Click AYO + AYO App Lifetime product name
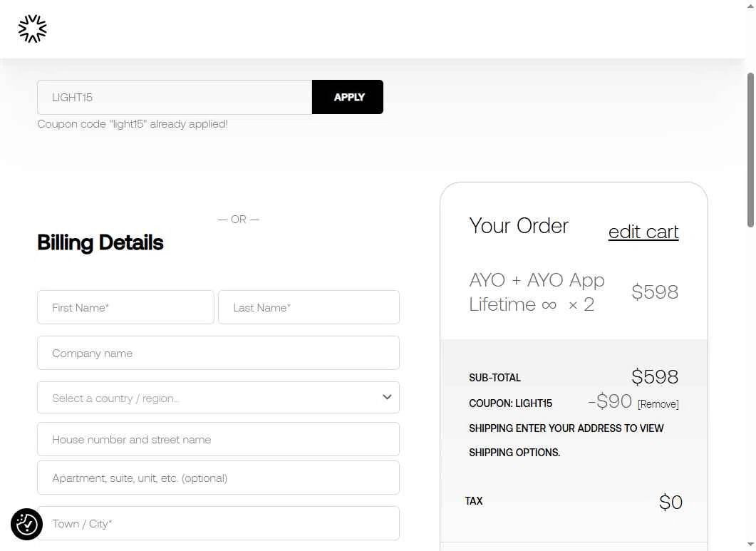The height and width of the screenshot is (551, 756). point(537,292)
